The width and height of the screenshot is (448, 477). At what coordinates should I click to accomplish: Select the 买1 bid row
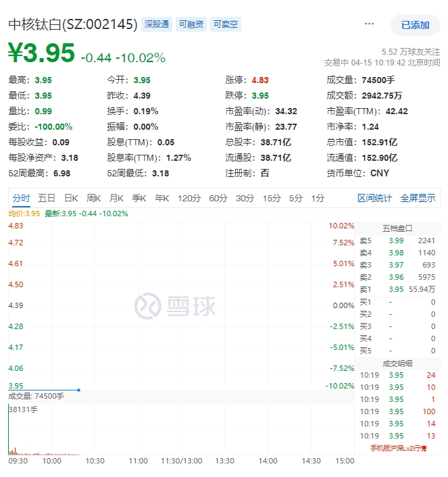tap(397, 302)
